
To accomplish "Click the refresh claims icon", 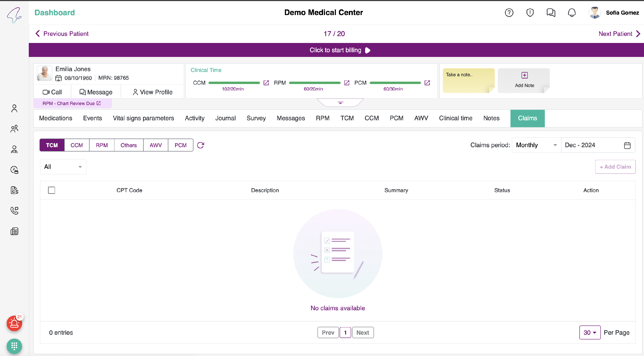I will pos(200,145).
